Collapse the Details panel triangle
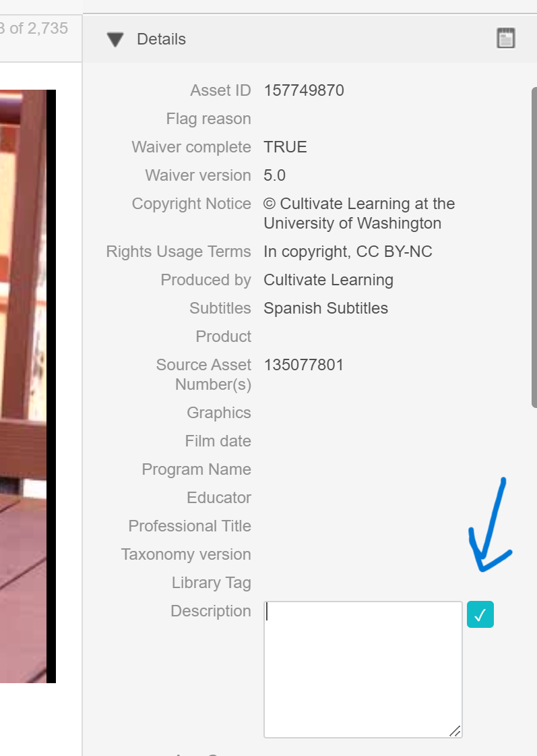Screen dimensions: 537x756 click(x=115, y=40)
